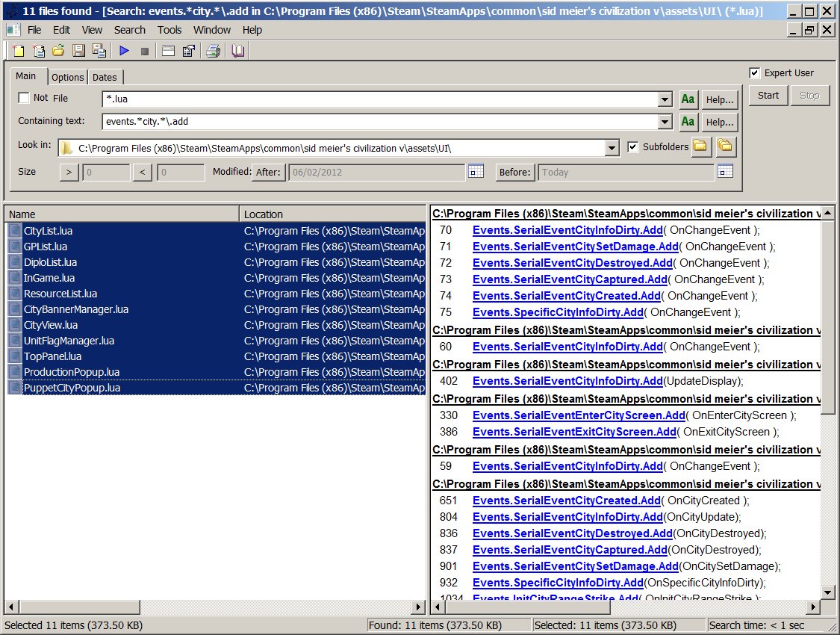
Task: Toggle the Modified After button
Action: pyautogui.click(x=268, y=172)
